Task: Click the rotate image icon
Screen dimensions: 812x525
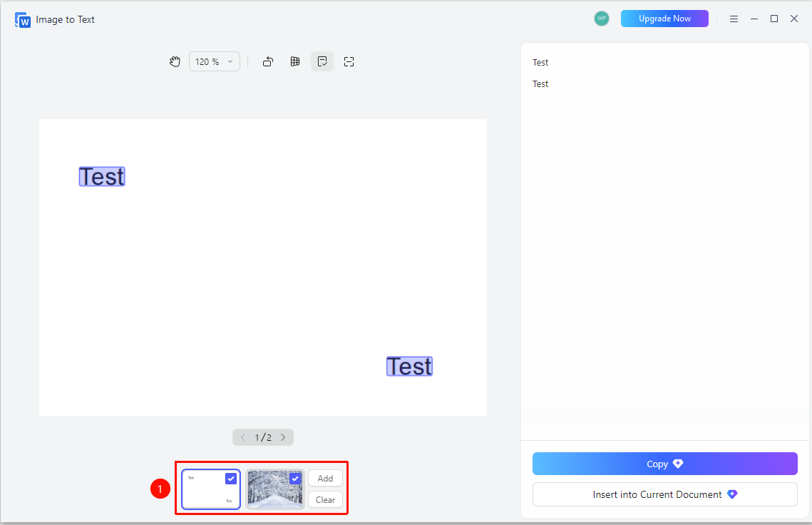Action: (268, 61)
